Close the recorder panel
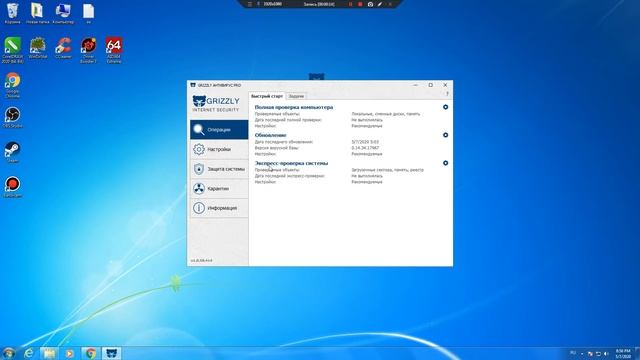640x360 pixels. click(x=390, y=4)
